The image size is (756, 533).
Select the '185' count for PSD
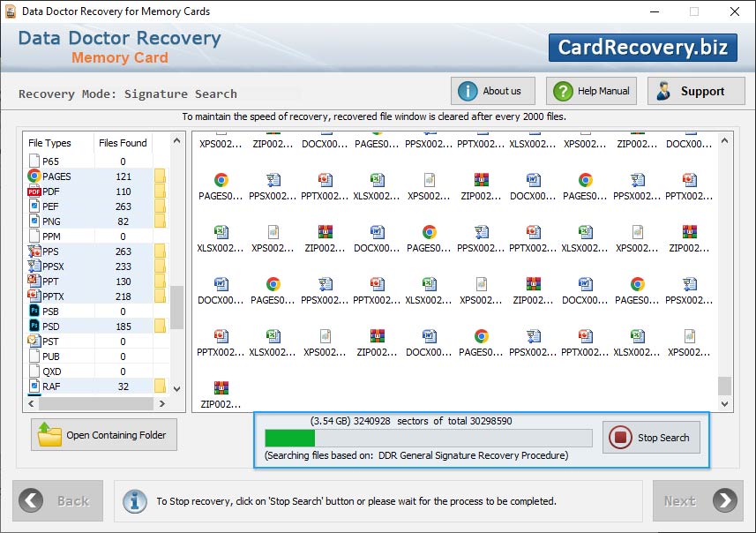pyautogui.click(x=124, y=327)
